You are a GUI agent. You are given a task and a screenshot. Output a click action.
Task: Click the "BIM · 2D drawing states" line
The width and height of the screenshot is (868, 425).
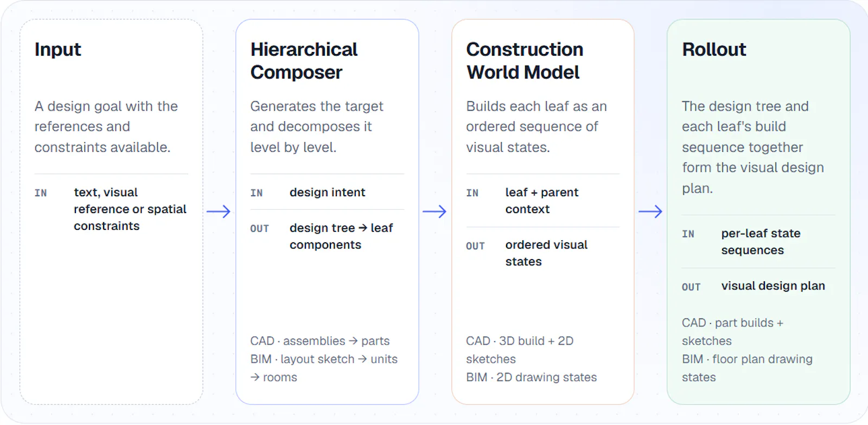[x=531, y=377]
